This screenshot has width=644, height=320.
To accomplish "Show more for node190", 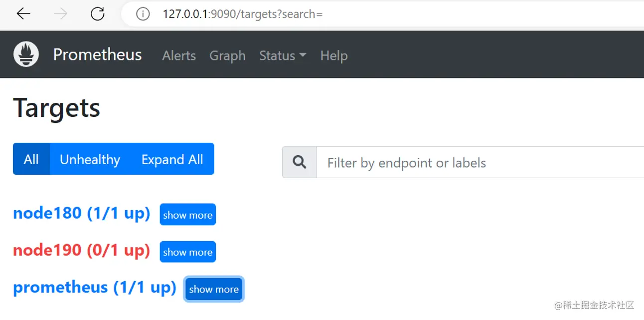I will [x=188, y=252].
